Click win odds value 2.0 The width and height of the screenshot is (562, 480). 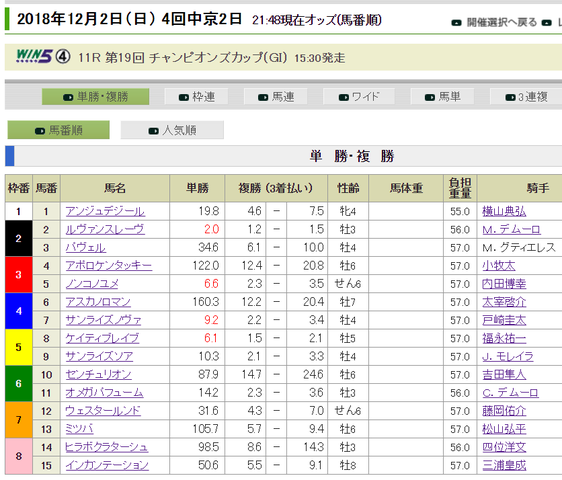(x=211, y=229)
